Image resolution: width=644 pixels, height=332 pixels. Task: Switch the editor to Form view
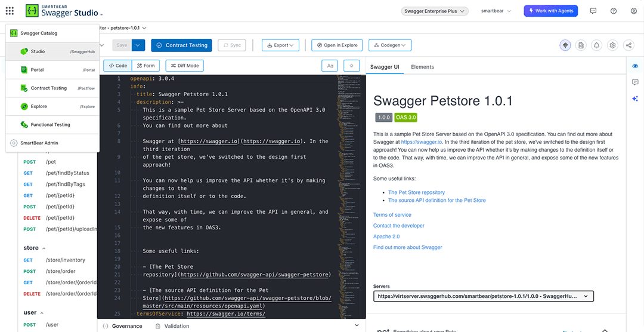[146, 66]
